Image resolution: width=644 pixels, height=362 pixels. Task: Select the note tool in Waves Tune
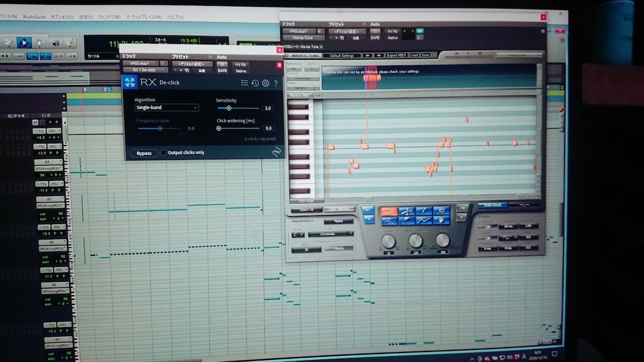pyautogui.click(x=390, y=211)
